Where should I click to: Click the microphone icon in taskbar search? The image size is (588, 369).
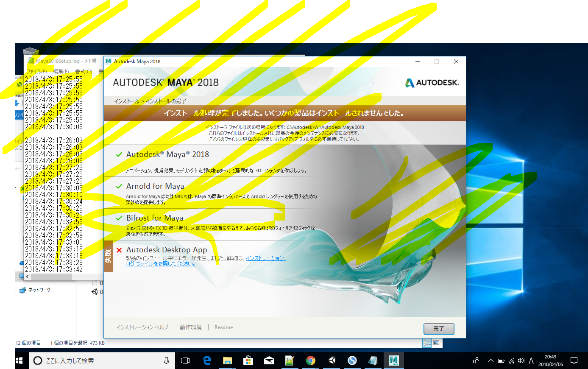click(166, 361)
